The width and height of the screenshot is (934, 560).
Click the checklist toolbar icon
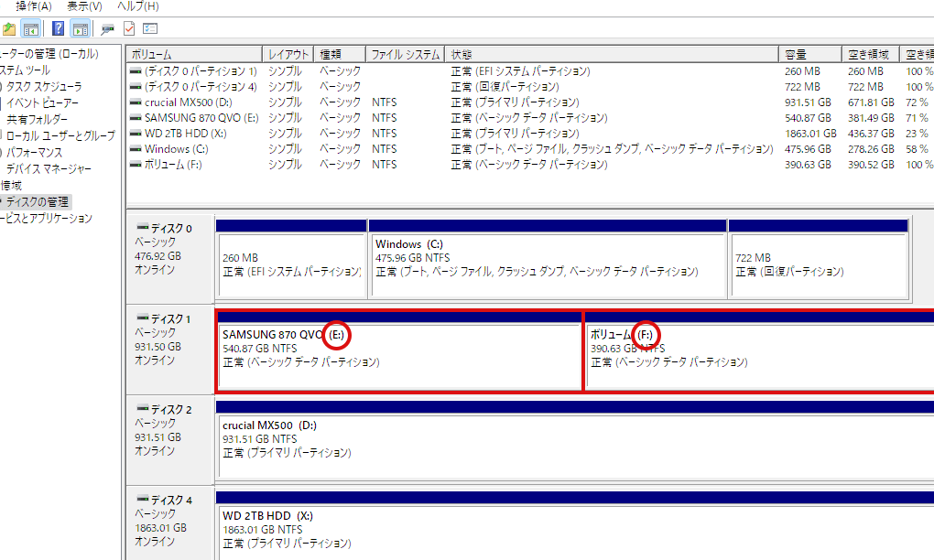(150, 28)
